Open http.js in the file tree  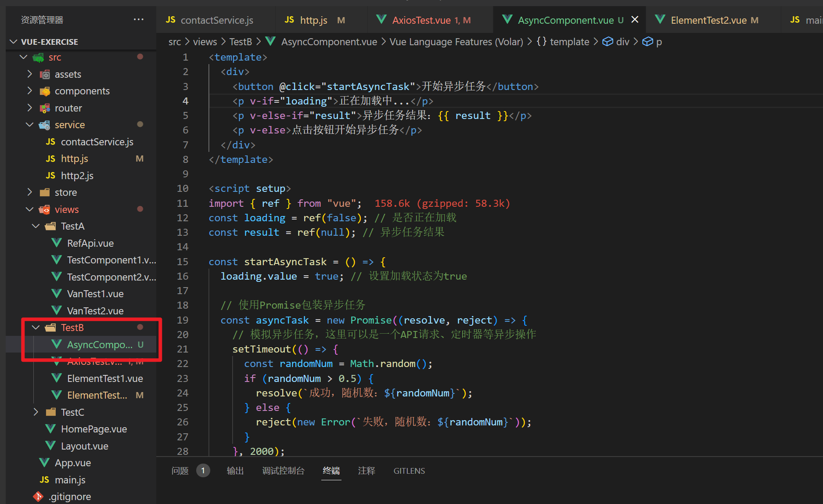click(x=75, y=158)
